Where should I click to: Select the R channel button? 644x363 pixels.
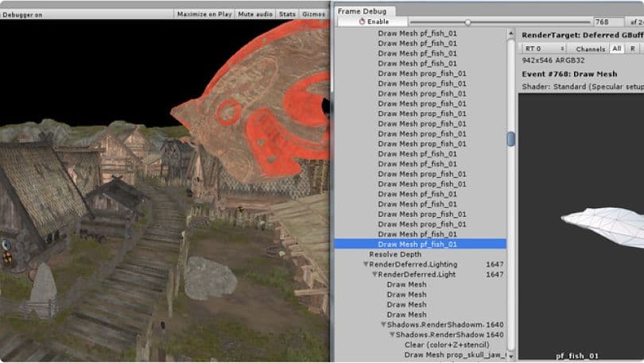633,49
